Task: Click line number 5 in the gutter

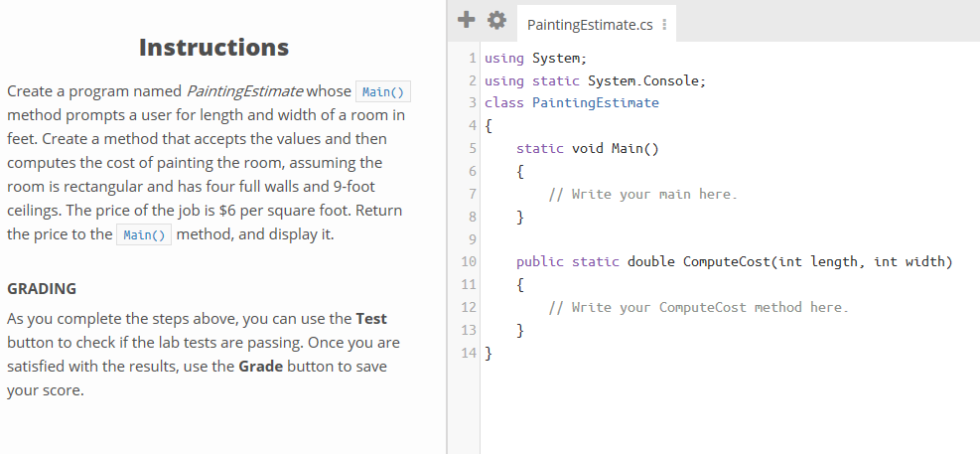Action: click(473, 149)
